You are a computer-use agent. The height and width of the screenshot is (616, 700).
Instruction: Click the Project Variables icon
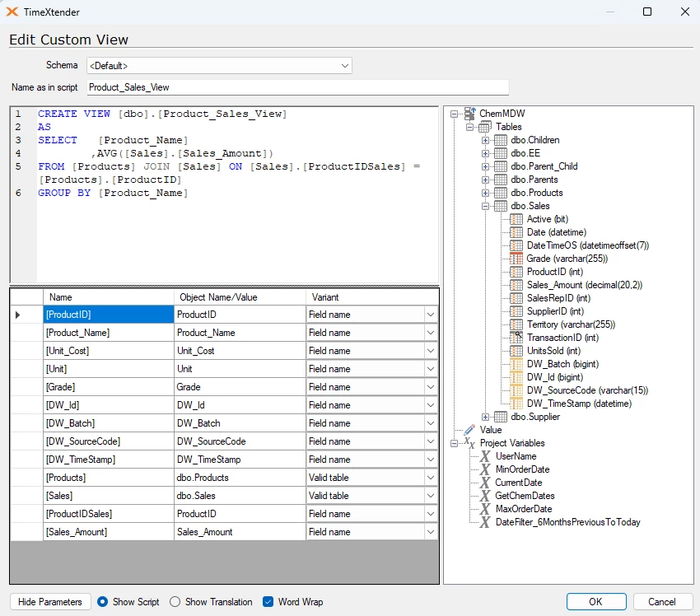(469, 443)
